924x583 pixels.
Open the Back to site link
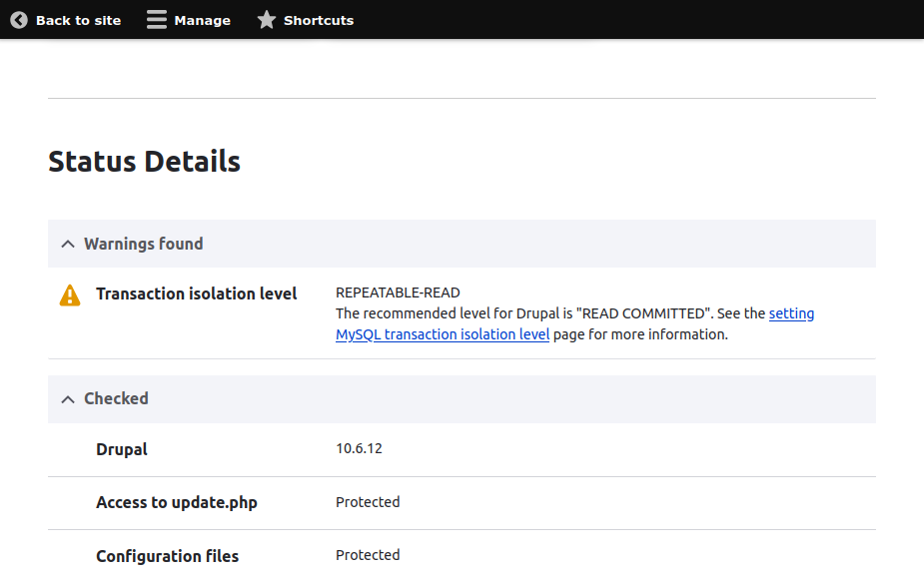(65, 20)
